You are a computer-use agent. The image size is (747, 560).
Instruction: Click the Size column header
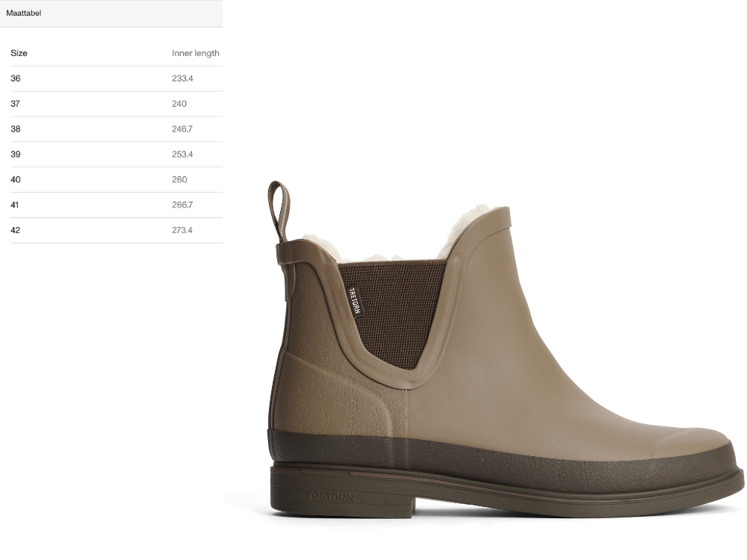click(19, 53)
